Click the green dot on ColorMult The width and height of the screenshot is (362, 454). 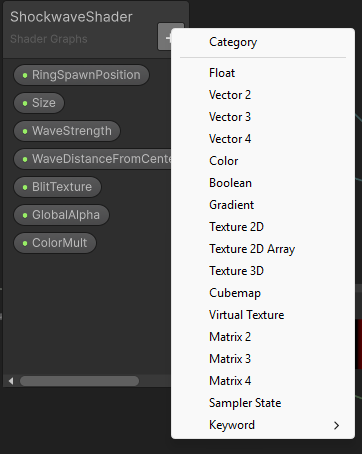click(x=25, y=243)
